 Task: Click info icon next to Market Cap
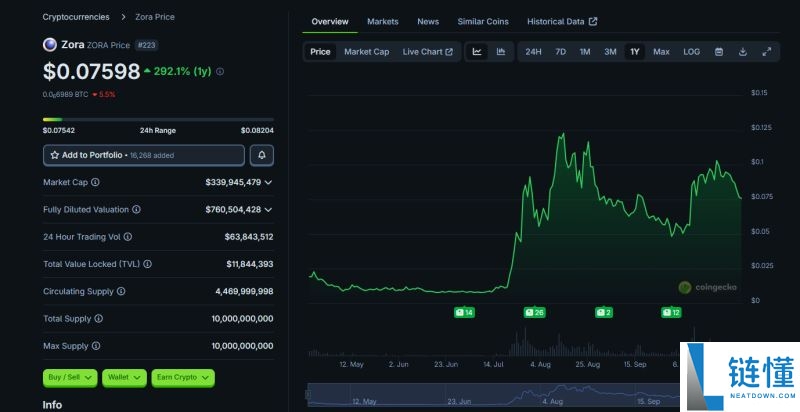(95, 182)
